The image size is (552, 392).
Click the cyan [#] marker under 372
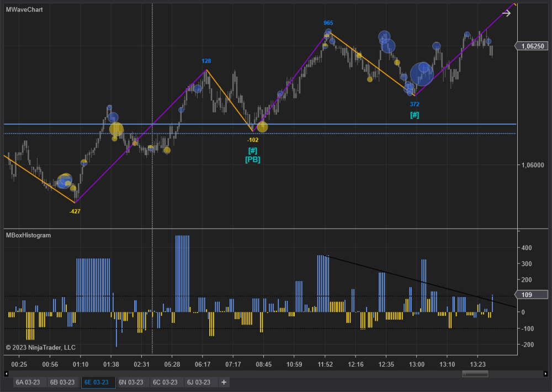point(415,115)
